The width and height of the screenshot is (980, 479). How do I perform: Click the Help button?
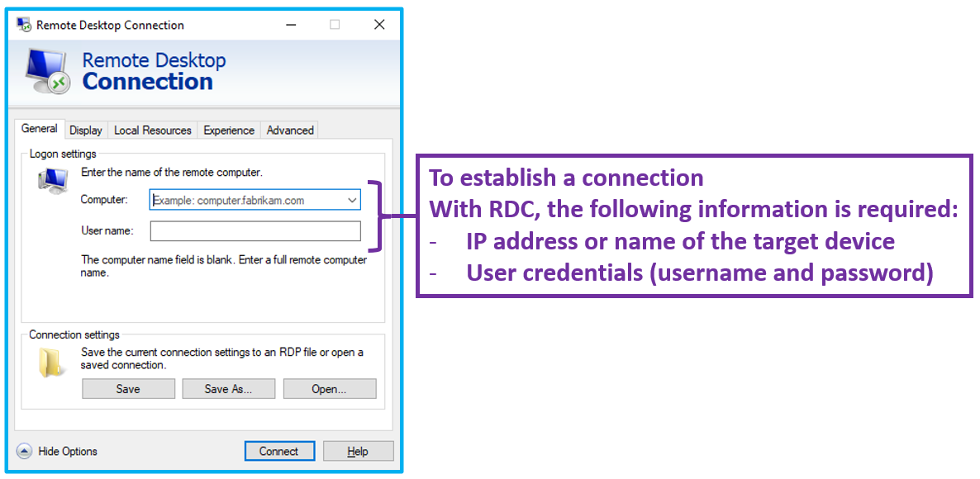click(x=358, y=451)
